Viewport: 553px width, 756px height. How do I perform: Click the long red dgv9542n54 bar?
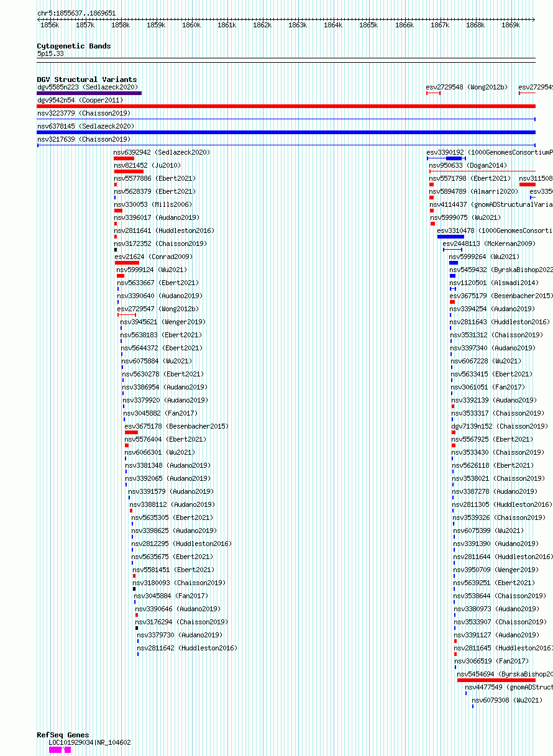pyautogui.click(x=286, y=106)
